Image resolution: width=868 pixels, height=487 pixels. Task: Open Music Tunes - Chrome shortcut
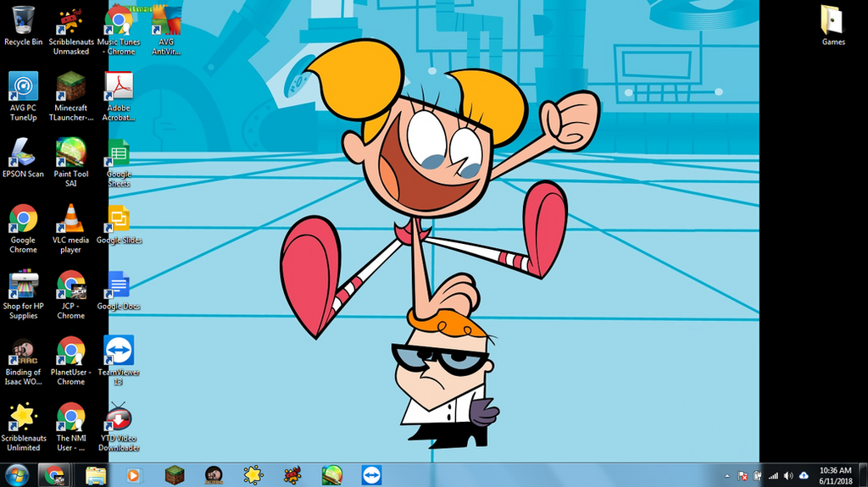point(119,30)
